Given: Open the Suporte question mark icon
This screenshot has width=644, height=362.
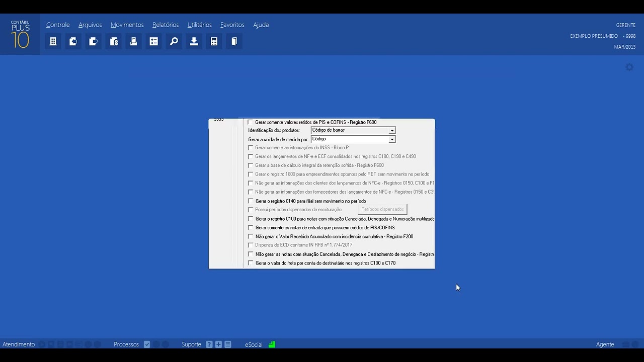Looking at the screenshot, I should point(209,344).
